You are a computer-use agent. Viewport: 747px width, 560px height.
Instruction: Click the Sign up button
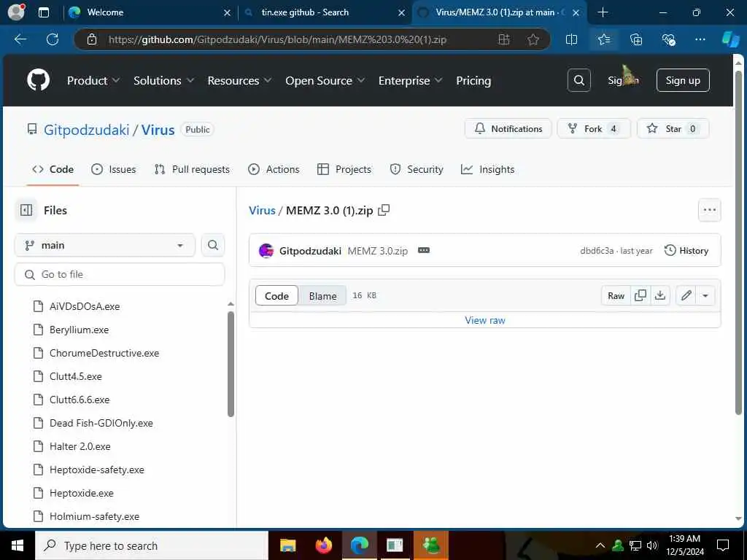point(683,80)
